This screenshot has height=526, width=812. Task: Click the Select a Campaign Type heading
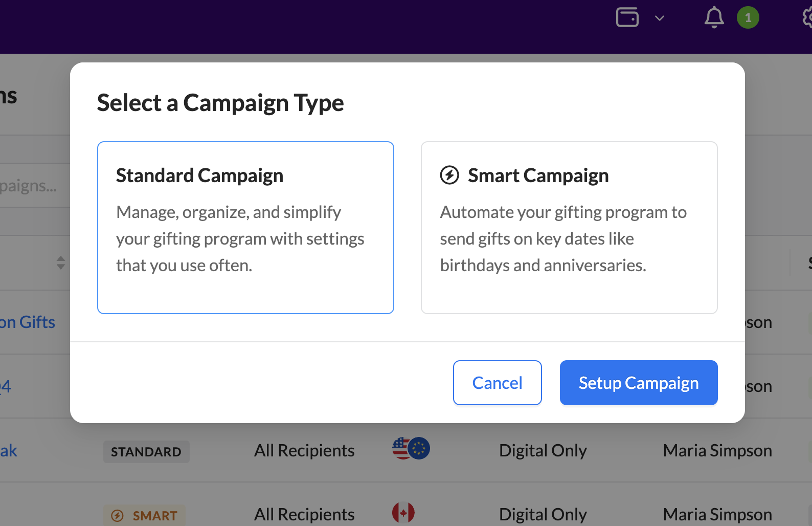click(x=220, y=103)
